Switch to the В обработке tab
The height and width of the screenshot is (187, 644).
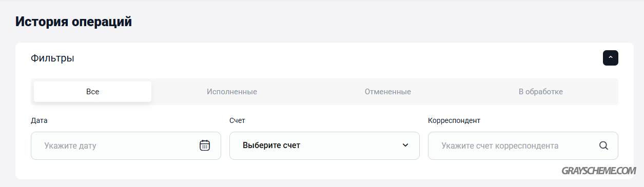(541, 92)
